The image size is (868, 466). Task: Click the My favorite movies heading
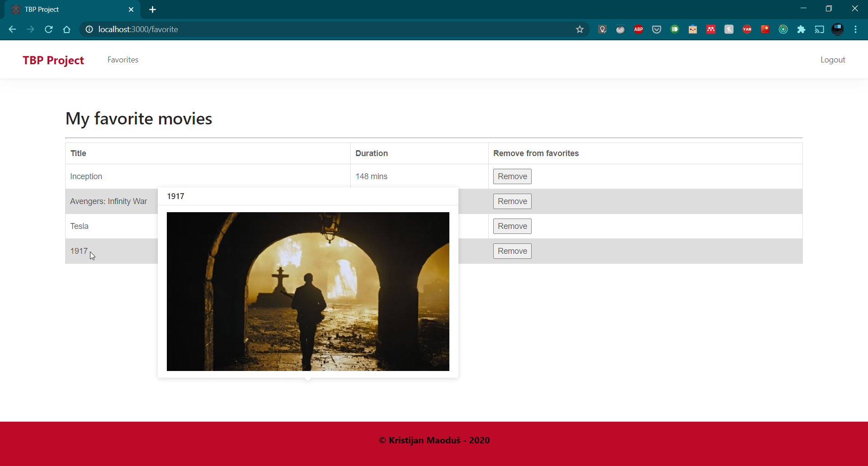tap(139, 119)
